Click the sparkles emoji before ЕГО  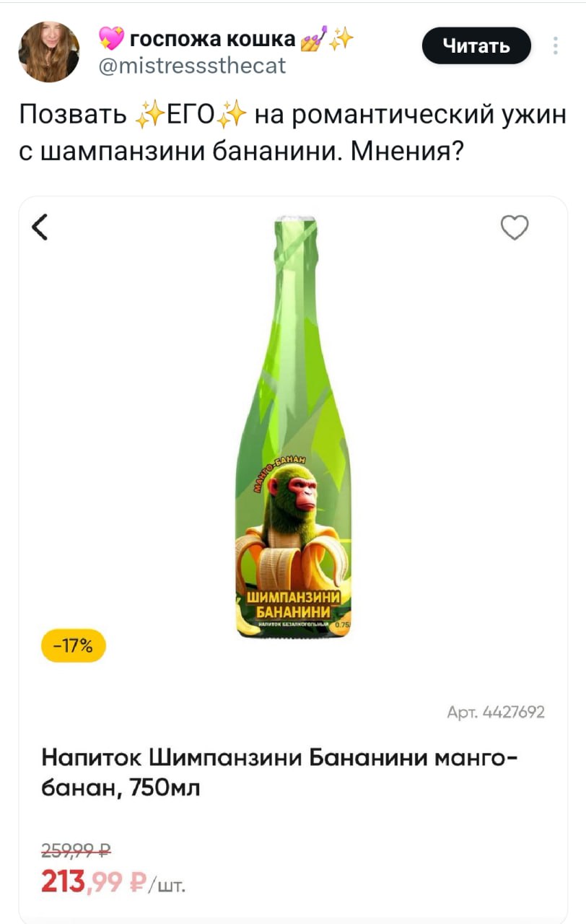click(150, 115)
